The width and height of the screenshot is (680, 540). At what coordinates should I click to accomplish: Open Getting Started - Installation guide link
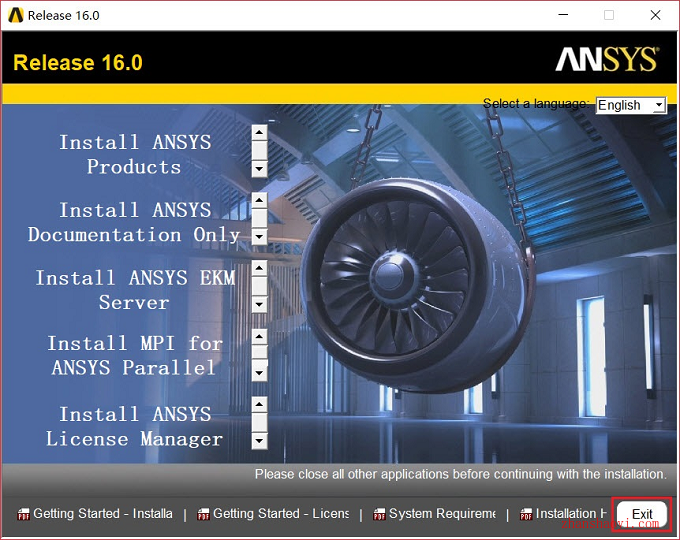[103, 514]
